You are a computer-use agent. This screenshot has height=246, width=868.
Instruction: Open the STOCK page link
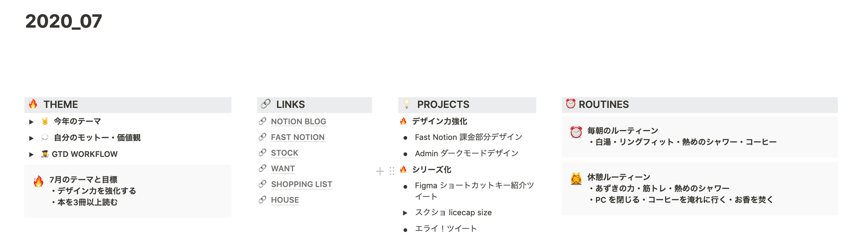pos(284,153)
